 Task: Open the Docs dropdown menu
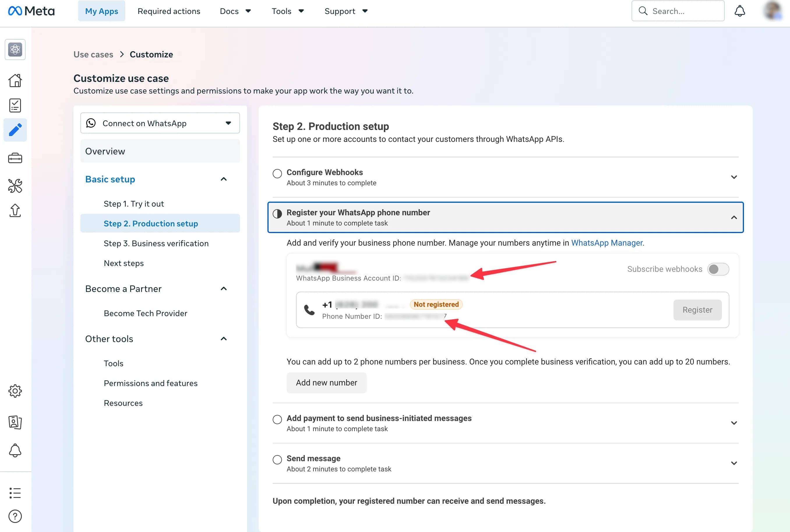pyautogui.click(x=235, y=11)
